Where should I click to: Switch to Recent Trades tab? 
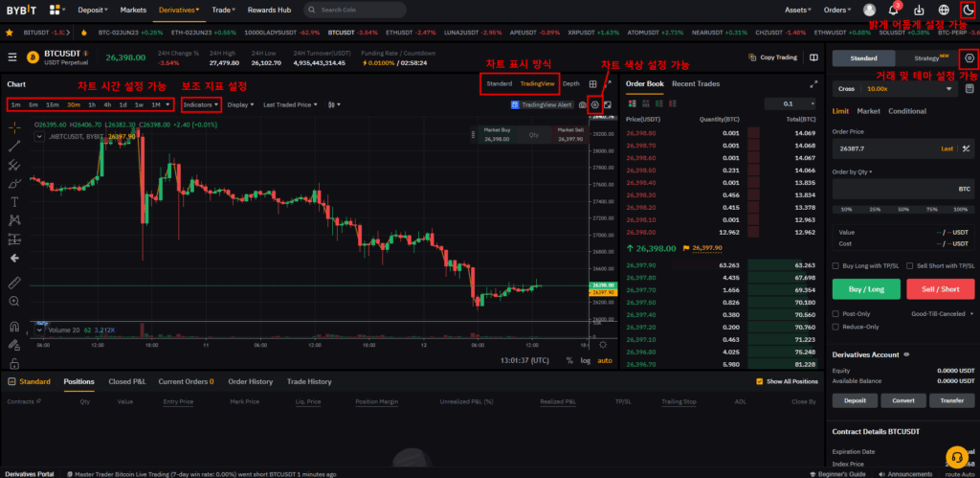click(696, 84)
